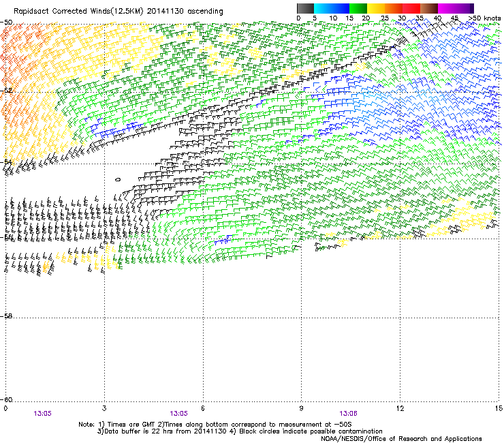Pick the orange 25-30 knots legend swatch

(394, 8)
